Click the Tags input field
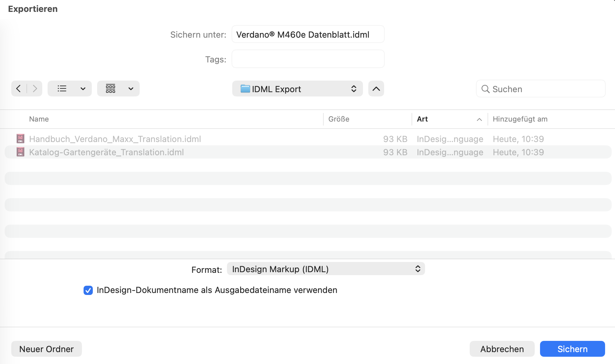The width and height of the screenshot is (615, 364). point(308,59)
